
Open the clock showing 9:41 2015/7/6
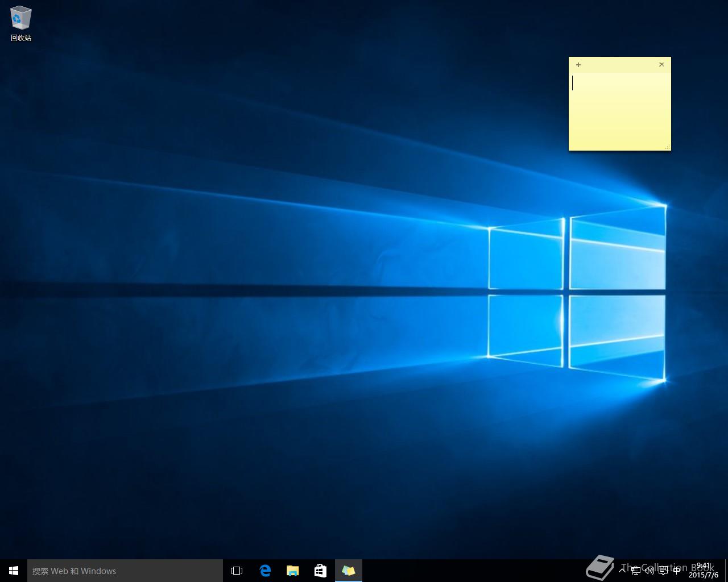click(x=704, y=571)
